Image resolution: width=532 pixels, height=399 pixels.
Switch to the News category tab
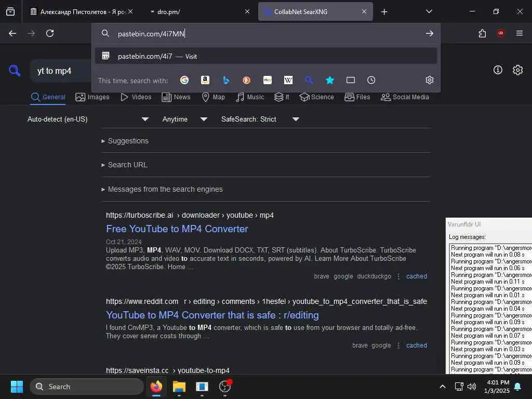coord(176,97)
